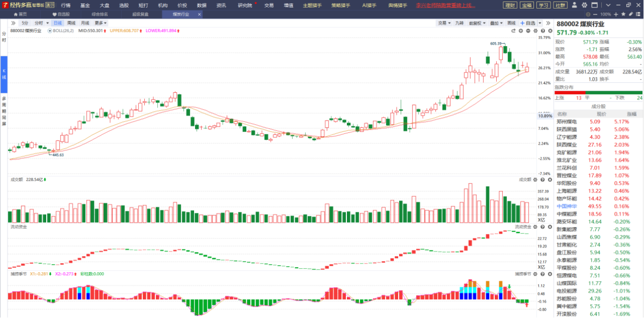Click the minus zoom-out icon next to 100%
644x318 pixels.
point(596,14)
